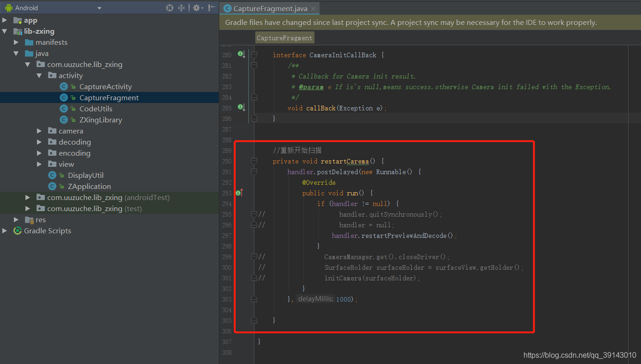This screenshot has width=641, height=364.
Task: Click the restartCarema method name
Action: click(x=345, y=161)
